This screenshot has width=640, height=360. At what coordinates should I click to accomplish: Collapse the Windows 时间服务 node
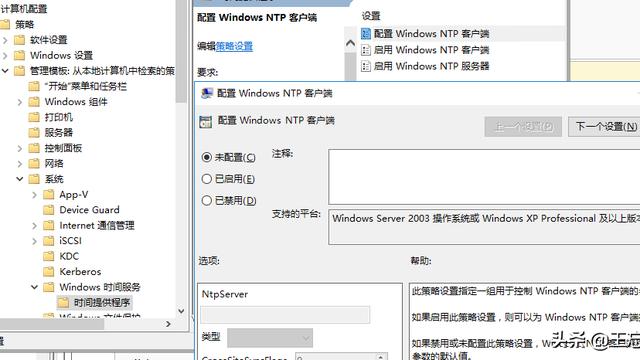(34, 287)
